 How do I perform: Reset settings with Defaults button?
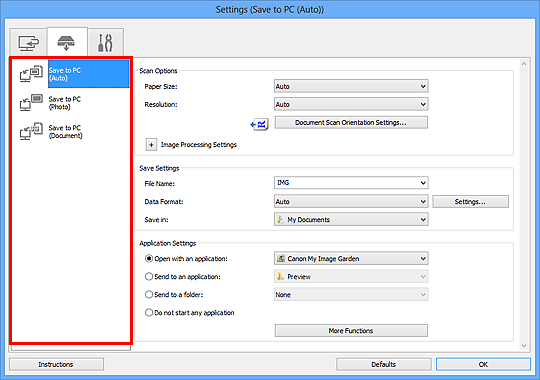[383, 364]
